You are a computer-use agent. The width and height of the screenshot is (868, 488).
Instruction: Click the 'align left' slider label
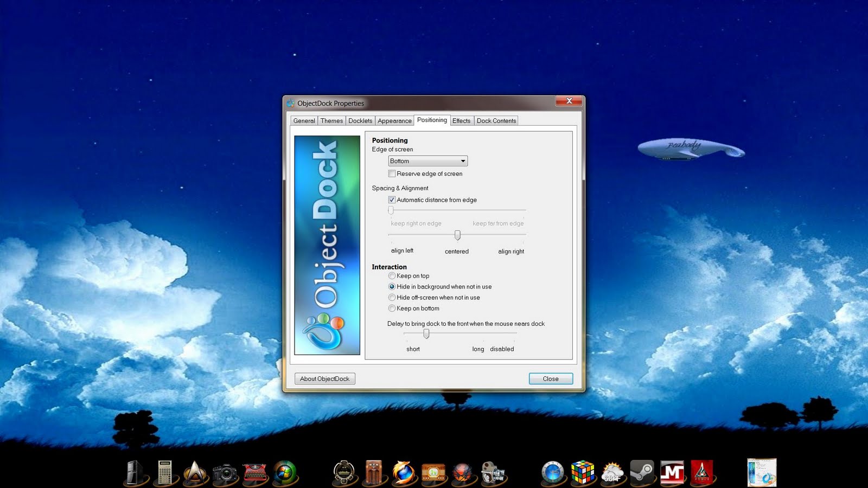[402, 251]
